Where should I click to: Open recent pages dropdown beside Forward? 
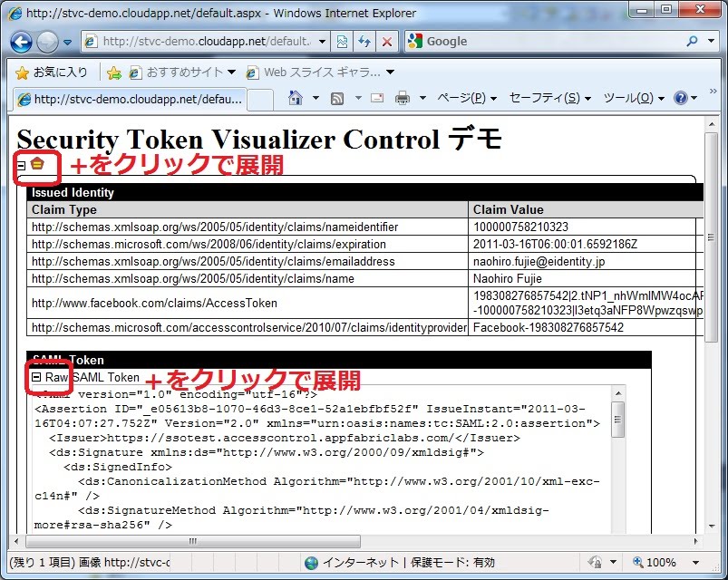[x=68, y=43]
